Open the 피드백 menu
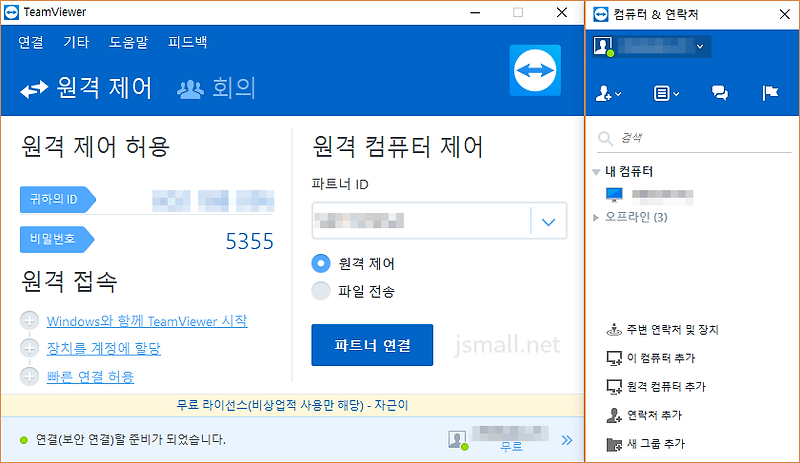The height and width of the screenshot is (463, 800). (x=188, y=42)
